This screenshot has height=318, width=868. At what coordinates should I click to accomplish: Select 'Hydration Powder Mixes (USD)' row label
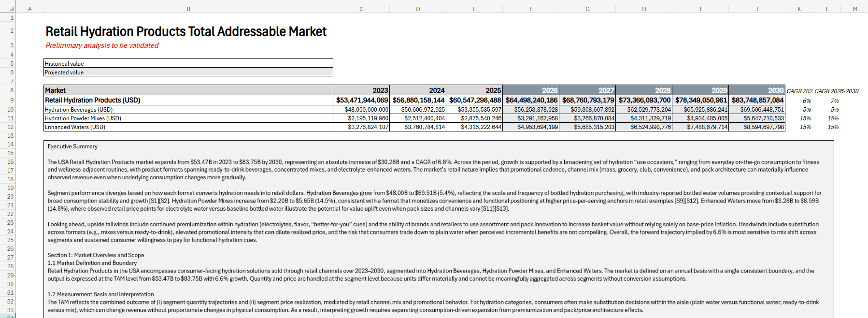click(x=188, y=118)
